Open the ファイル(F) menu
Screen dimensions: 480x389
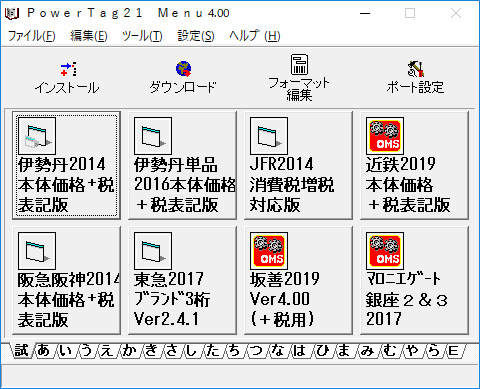(31, 36)
